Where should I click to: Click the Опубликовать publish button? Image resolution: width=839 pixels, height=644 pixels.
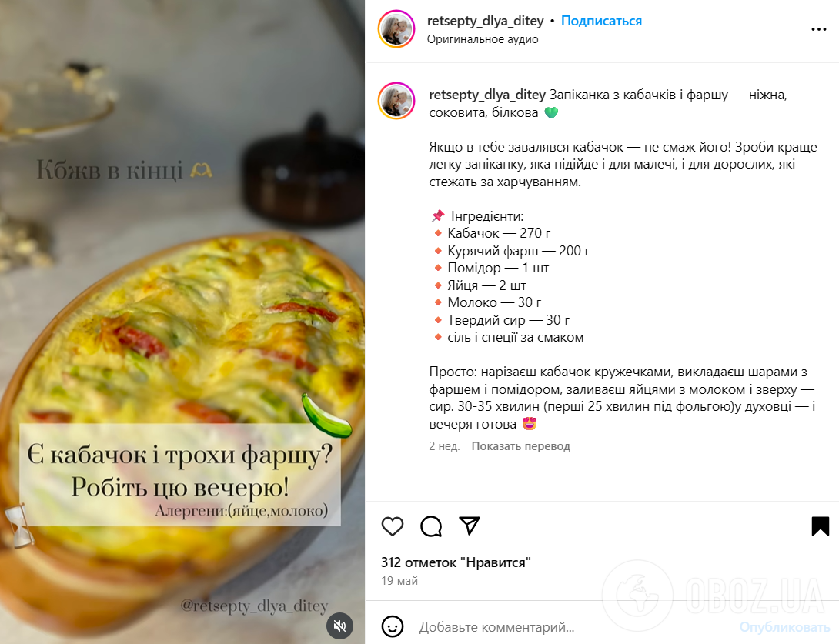point(784,627)
